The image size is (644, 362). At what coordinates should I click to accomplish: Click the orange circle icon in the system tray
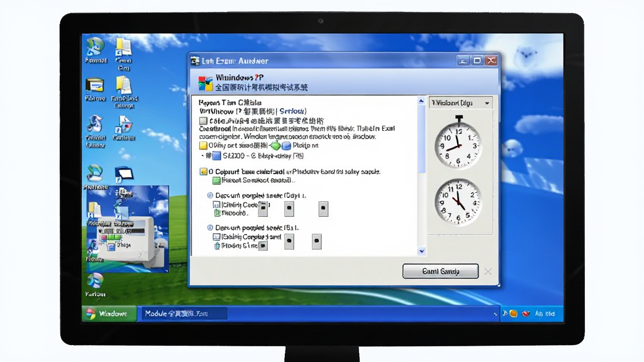click(513, 314)
